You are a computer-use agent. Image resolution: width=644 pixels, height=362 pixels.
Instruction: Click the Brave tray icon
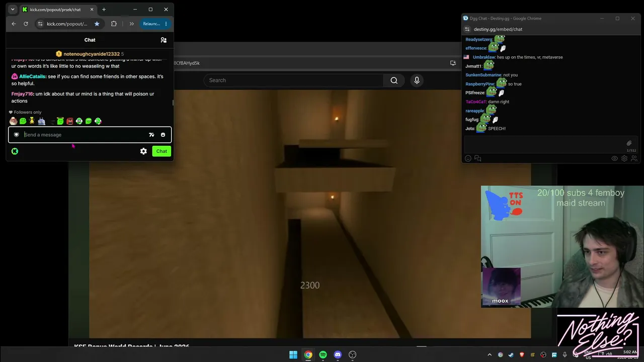[522, 355]
